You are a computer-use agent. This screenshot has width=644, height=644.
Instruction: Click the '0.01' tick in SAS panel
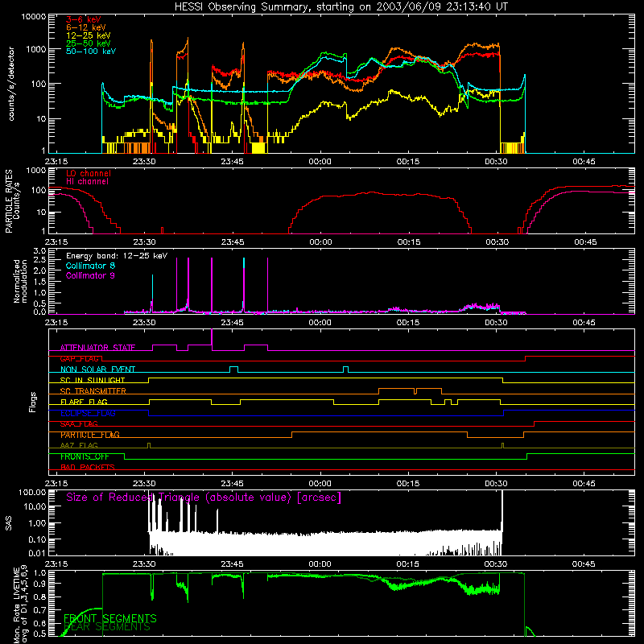click(37, 553)
